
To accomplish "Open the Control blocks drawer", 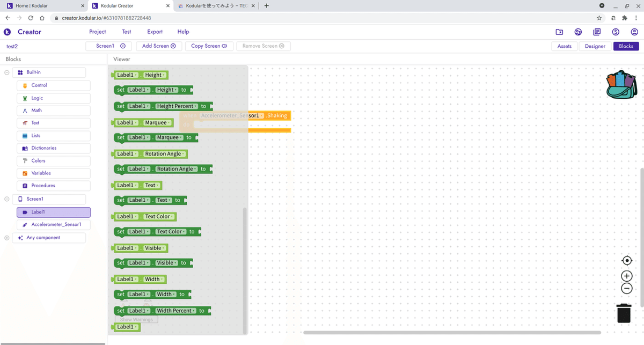I will coord(53,85).
